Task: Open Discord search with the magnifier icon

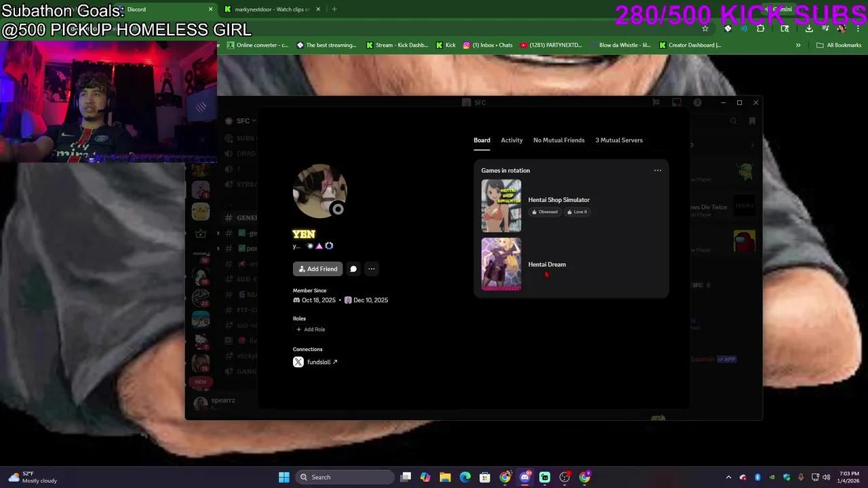Action: coord(733,120)
